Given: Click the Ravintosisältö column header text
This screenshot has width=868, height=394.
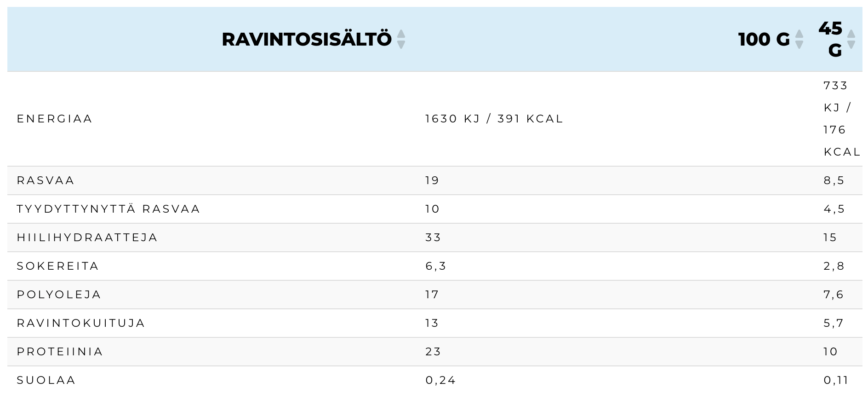Looking at the screenshot, I should coord(306,39).
